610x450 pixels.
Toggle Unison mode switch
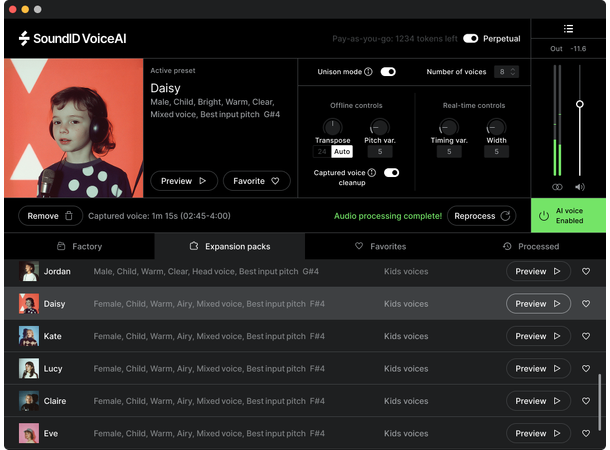tap(388, 72)
